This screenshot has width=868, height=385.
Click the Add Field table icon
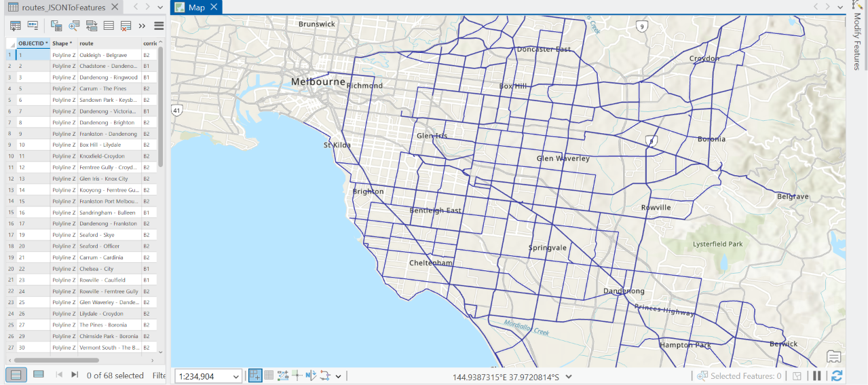[15, 26]
